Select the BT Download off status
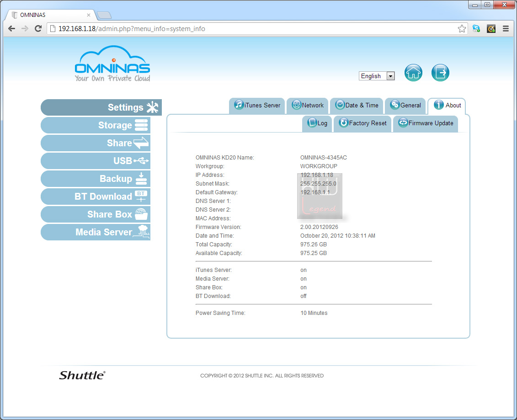Screen dimensions: 517x420 pos(304,296)
